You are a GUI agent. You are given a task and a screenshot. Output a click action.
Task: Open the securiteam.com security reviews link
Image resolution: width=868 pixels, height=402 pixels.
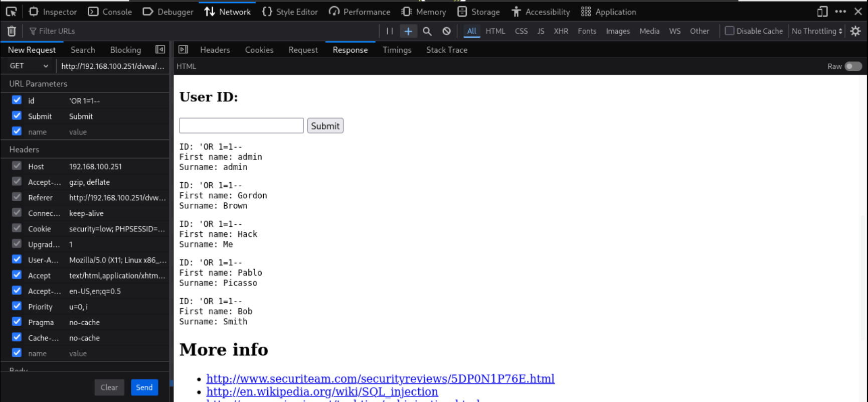click(381, 379)
